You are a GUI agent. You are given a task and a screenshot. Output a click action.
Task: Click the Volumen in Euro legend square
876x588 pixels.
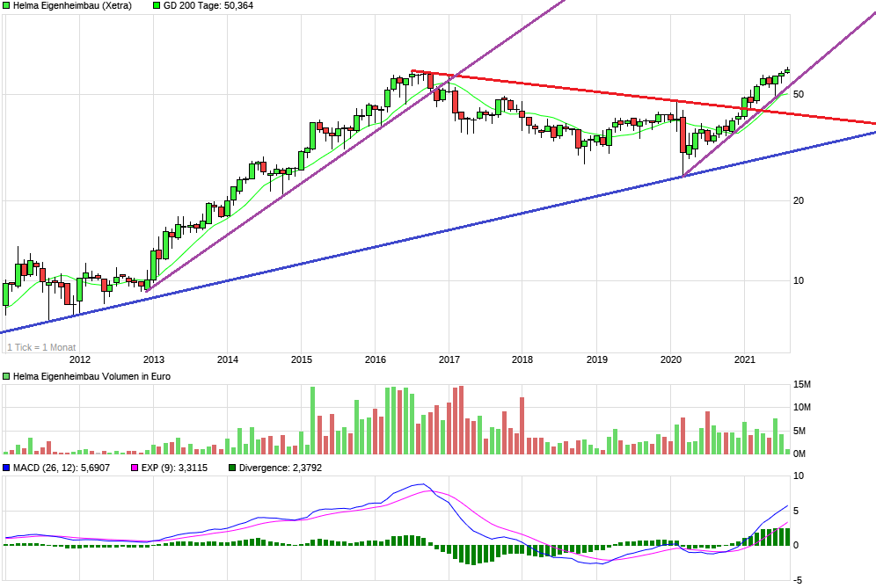[x=7, y=375]
